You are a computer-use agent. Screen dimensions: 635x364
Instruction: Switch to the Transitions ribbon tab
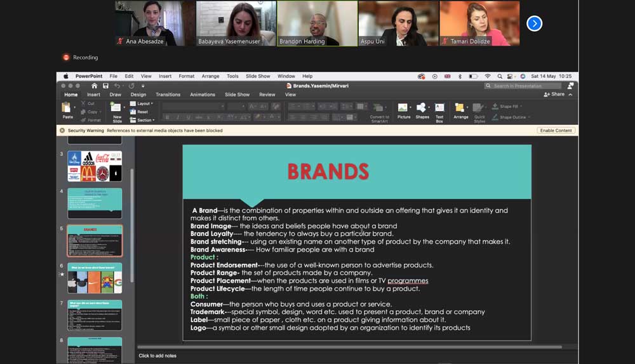(x=168, y=94)
